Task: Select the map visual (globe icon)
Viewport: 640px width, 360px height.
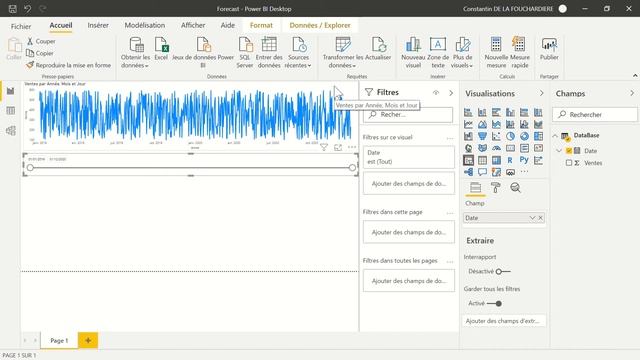Action: (468, 148)
